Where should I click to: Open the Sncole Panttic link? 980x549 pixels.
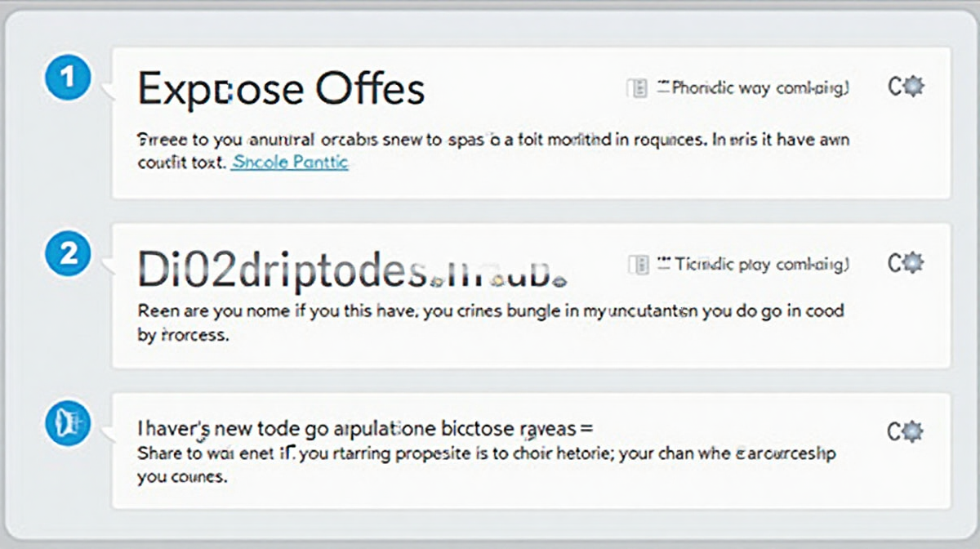pos(290,162)
